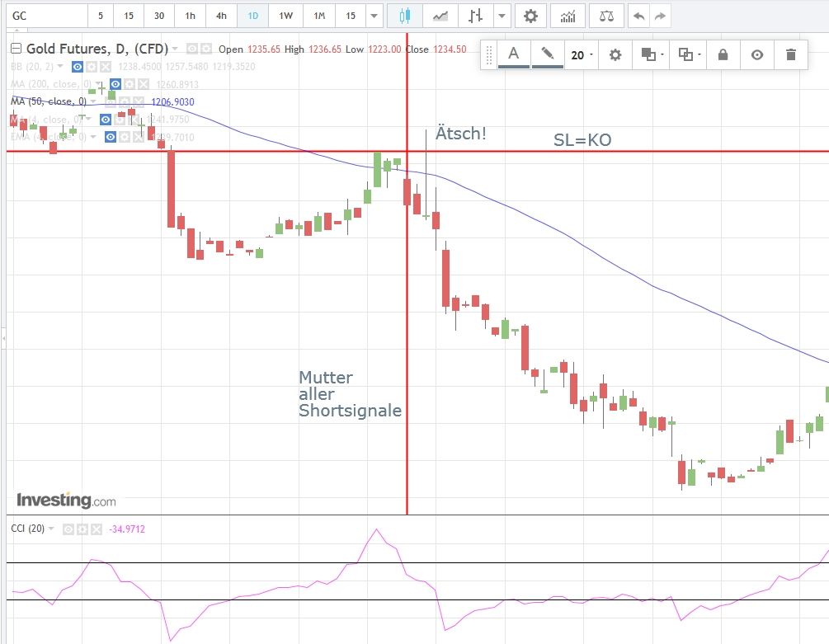The height and width of the screenshot is (644, 829).
Task: Open the Gold Futures series settings gear
Action: point(206,49)
